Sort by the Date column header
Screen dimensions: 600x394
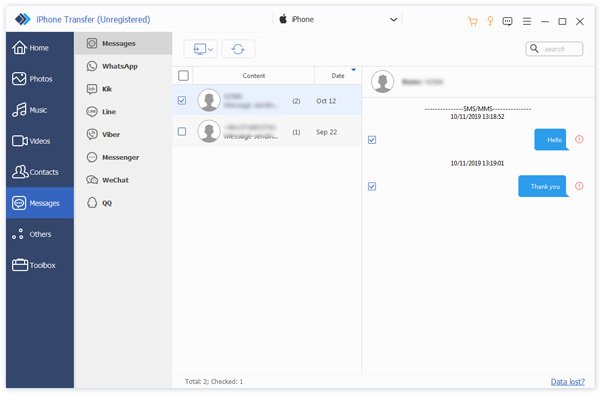pos(338,76)
